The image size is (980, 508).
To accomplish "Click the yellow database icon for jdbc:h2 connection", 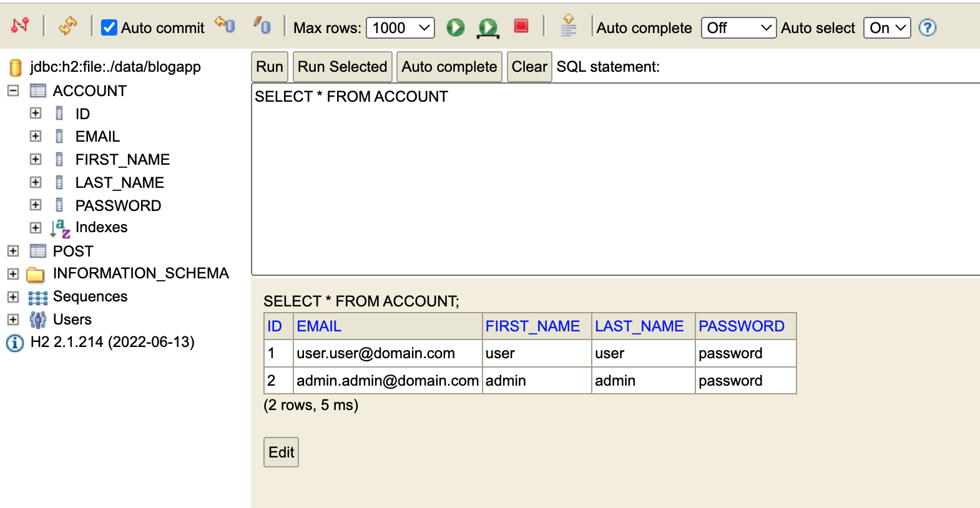I will point(16,67).
